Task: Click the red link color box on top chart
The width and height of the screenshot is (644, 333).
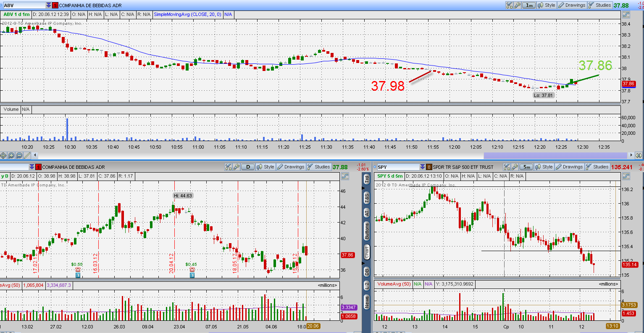Action: 55,5
